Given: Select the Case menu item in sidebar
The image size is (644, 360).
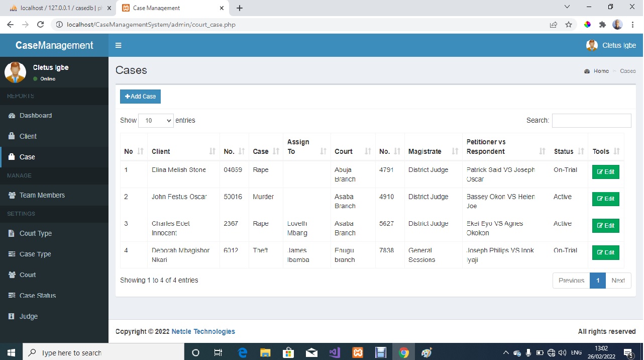Looking at the screenshot, I should [27, 156].
